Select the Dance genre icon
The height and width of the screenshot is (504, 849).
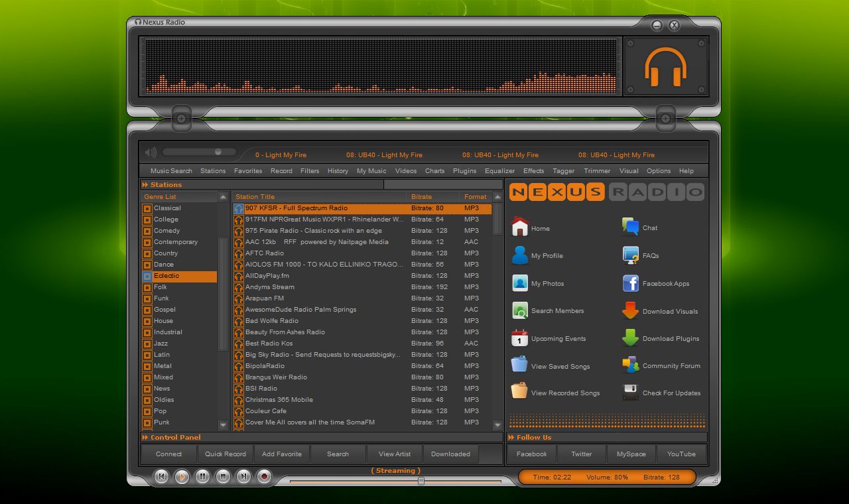(147, 265)
